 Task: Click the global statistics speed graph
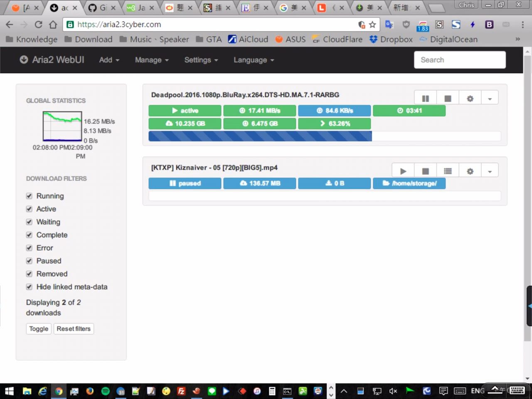[62, 126]
